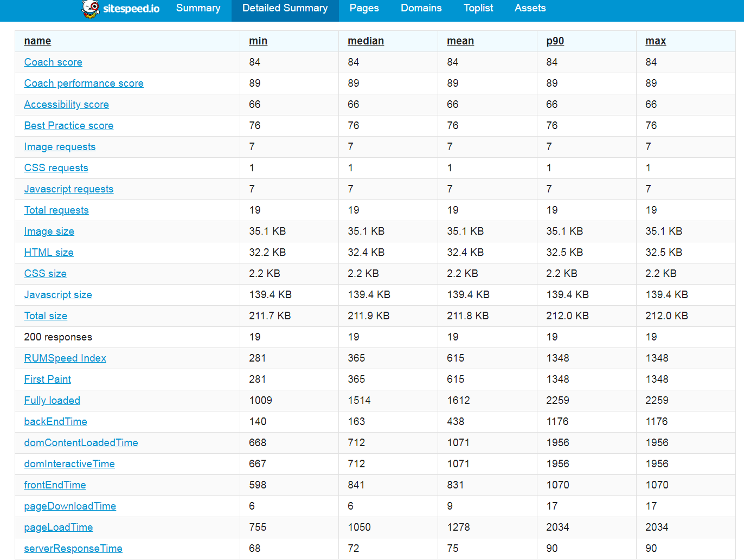Image resolution: width=744 pixels, height=560 pixels.
Task: Select pageLoadTime mean value 1278
Action: click(459, 527)
